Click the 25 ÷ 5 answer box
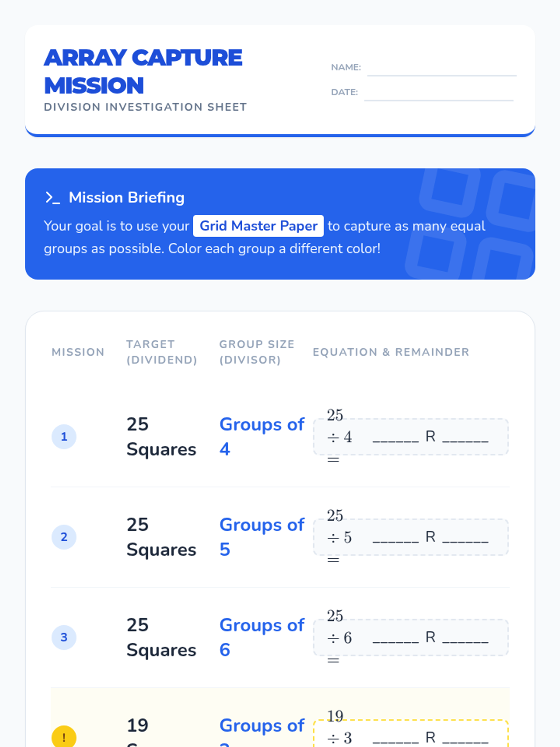This screenshot has width=560, height=747. click(411, 537)
